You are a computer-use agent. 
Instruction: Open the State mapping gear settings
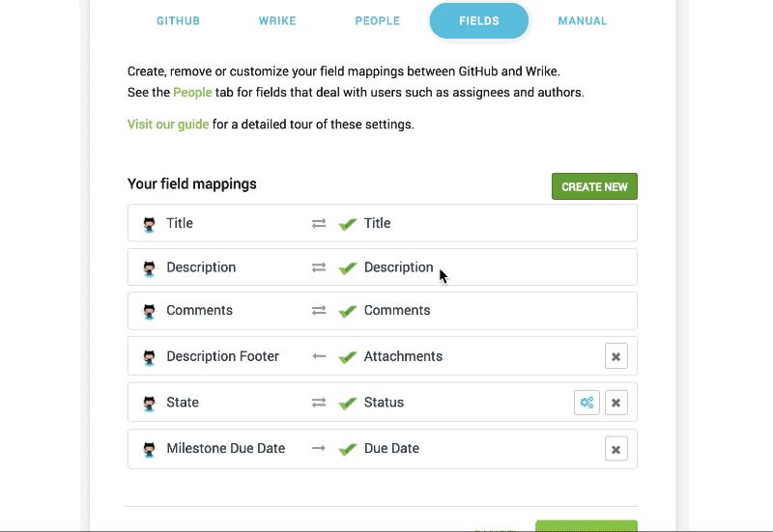click(587, 403)
